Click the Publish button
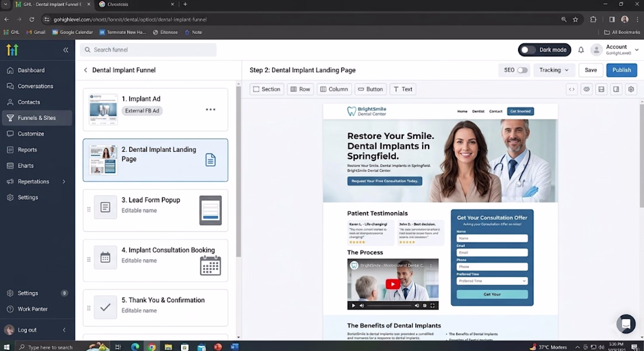644x351 pixels. [x=621, y=70]
